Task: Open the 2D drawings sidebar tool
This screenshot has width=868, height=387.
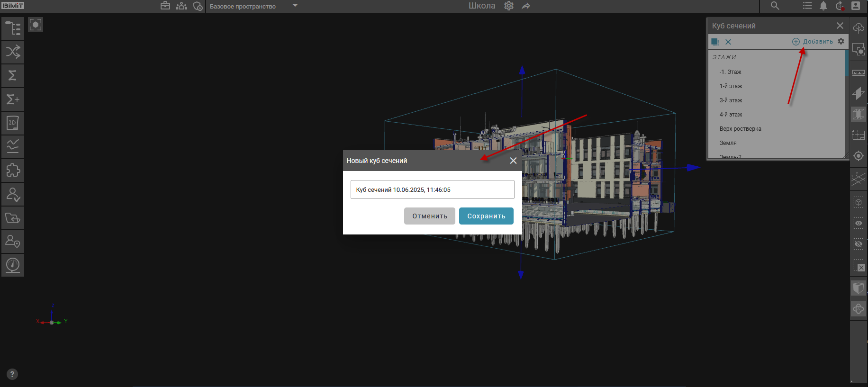Action: (x=13, y=123)
